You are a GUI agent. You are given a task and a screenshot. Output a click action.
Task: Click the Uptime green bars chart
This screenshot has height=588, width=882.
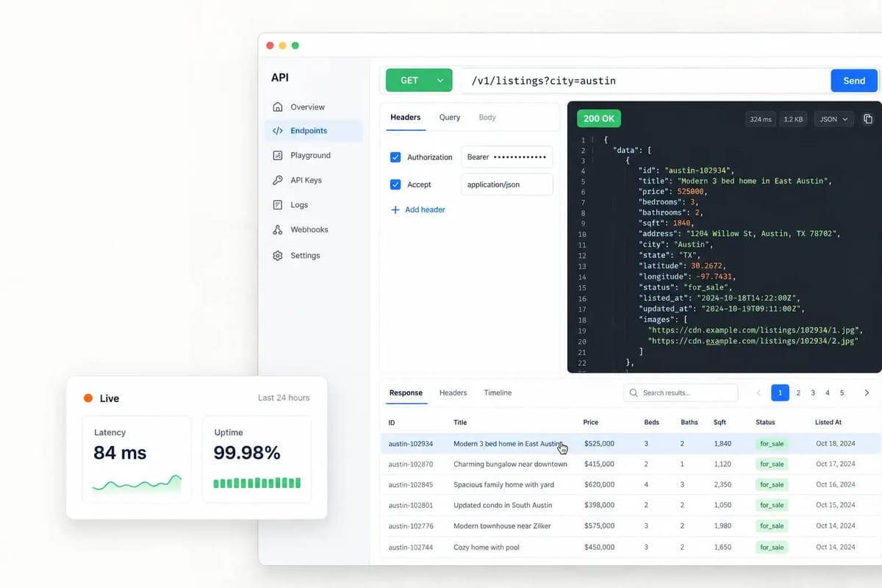coord(257,483)
